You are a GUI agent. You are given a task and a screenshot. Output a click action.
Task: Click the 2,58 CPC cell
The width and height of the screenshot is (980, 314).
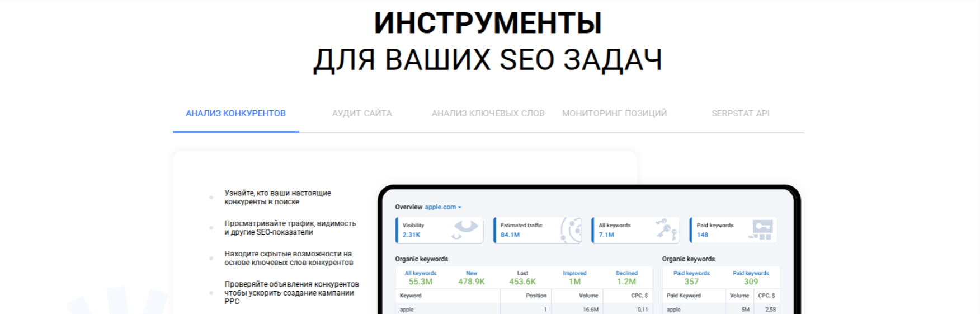[x=770, y=310]
